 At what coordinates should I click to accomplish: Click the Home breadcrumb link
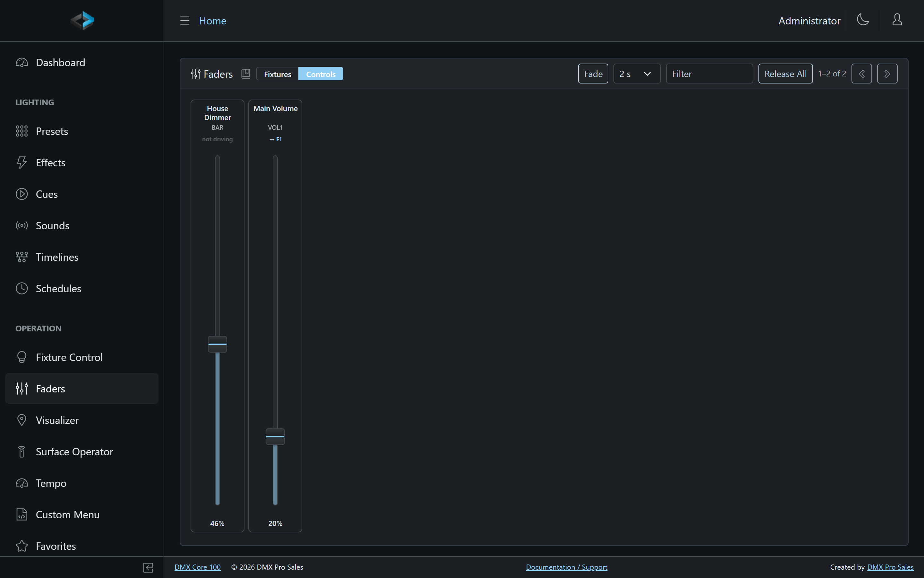coord(213,21)
